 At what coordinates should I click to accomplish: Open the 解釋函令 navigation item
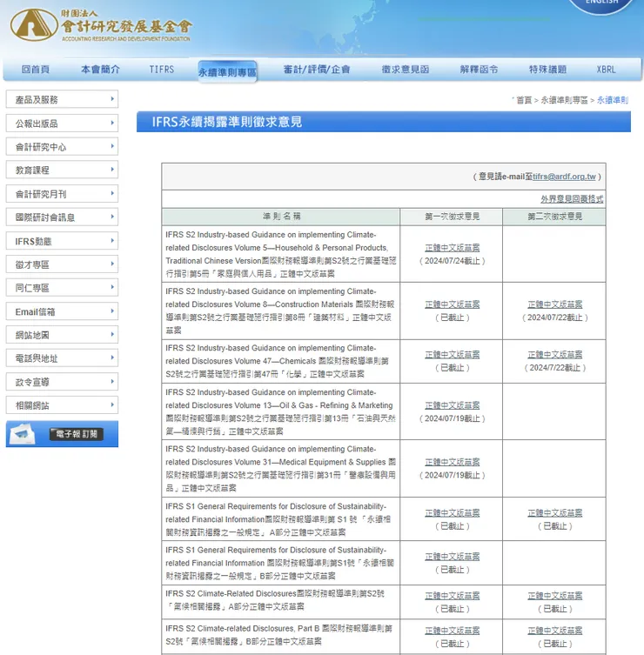479,70
